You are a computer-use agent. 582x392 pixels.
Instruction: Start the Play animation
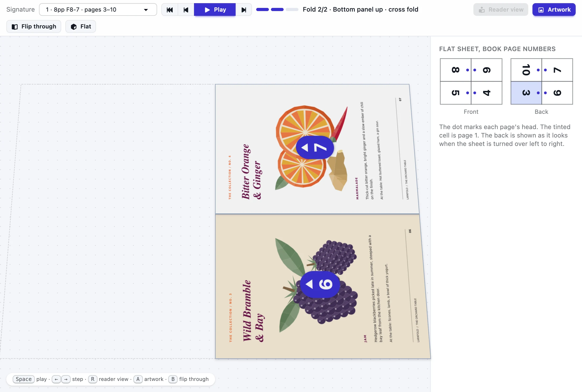click(215, 10)
